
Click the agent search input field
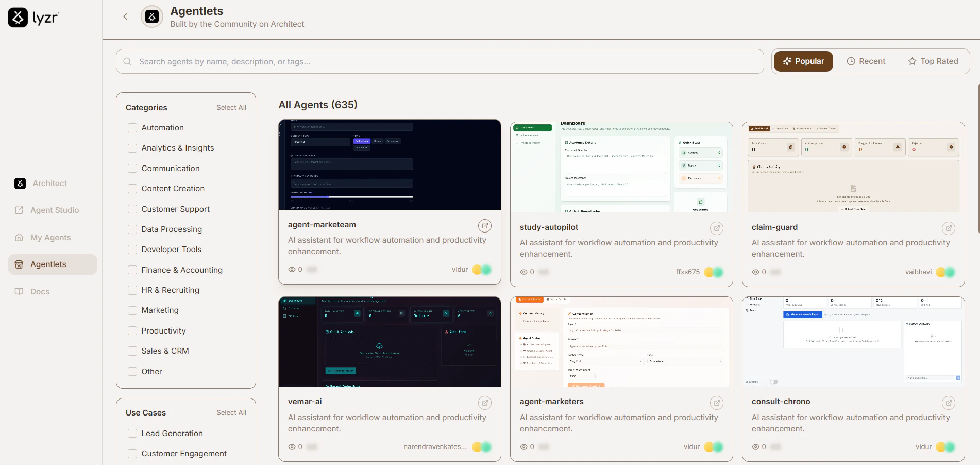pyautogui.click(x=361, y=61)
